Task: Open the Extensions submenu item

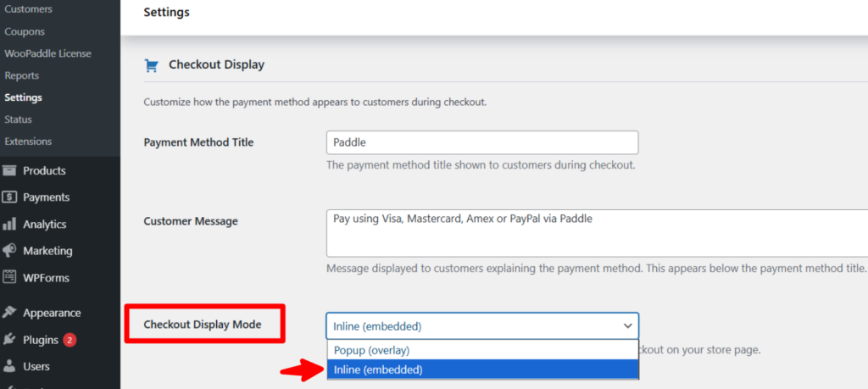Action: [28, 141]
